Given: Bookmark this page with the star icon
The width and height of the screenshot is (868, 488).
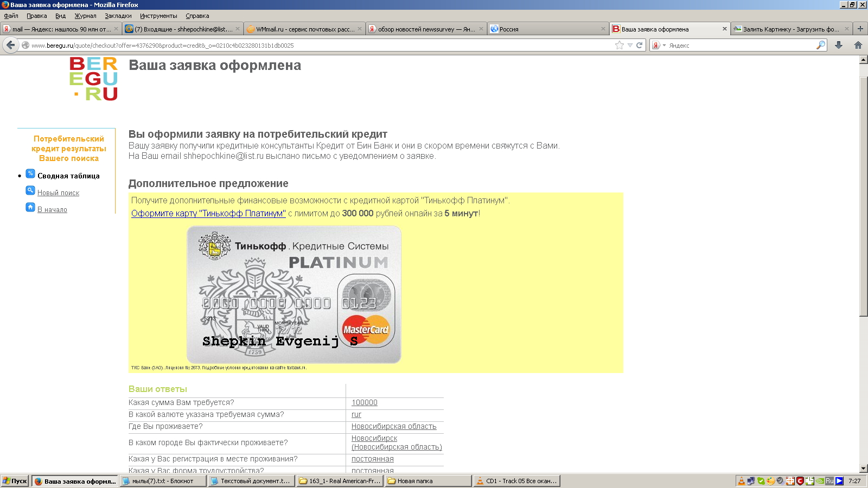Looking at the screenshot, I should 620,46.
